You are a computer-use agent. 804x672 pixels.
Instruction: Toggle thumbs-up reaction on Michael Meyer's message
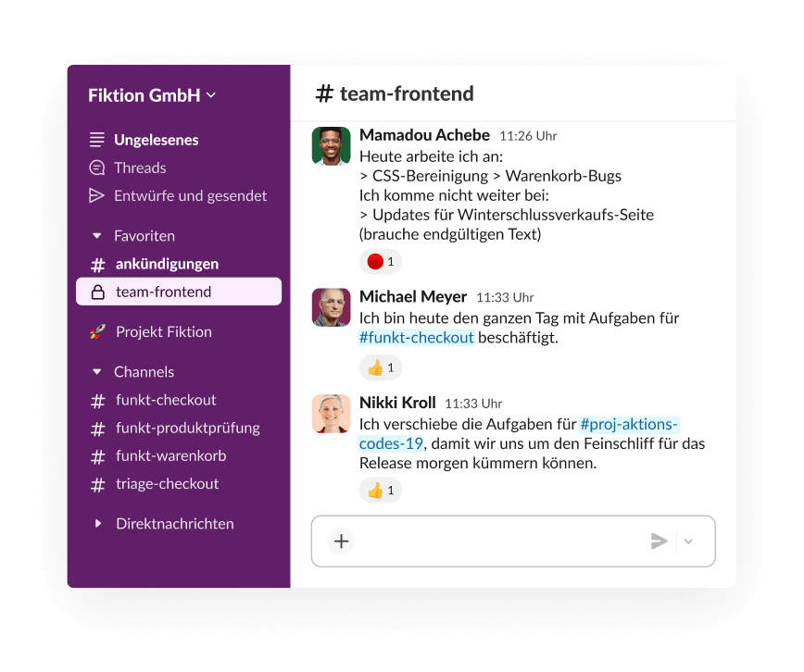coord(381,367)
